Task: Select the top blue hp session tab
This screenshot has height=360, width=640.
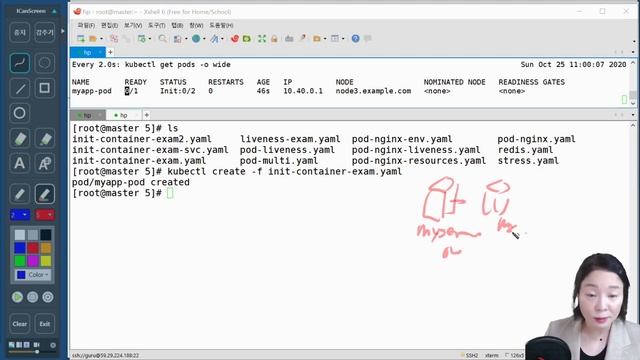Action: [87, 52]
